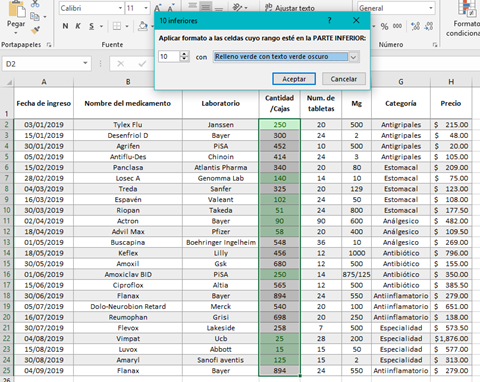Click the Tylex Flu cell
Image resolution: width=480 pixels, height=382 pixels.
click(x=128, y=125)
